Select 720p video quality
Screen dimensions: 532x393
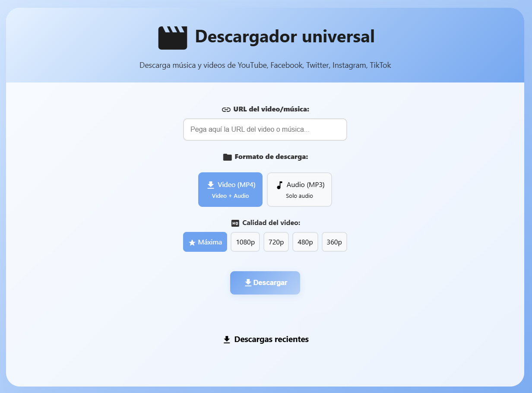tap(276, 242)
